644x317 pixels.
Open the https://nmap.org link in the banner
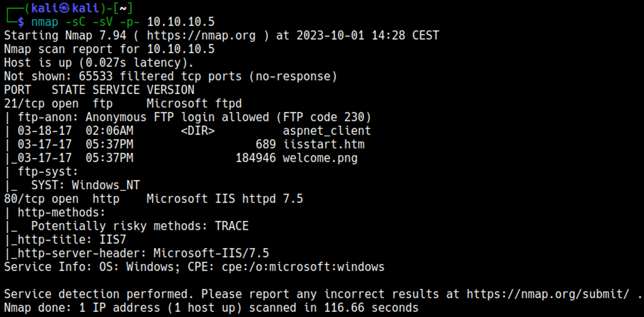pyautogui.click(x=201, y=35)
